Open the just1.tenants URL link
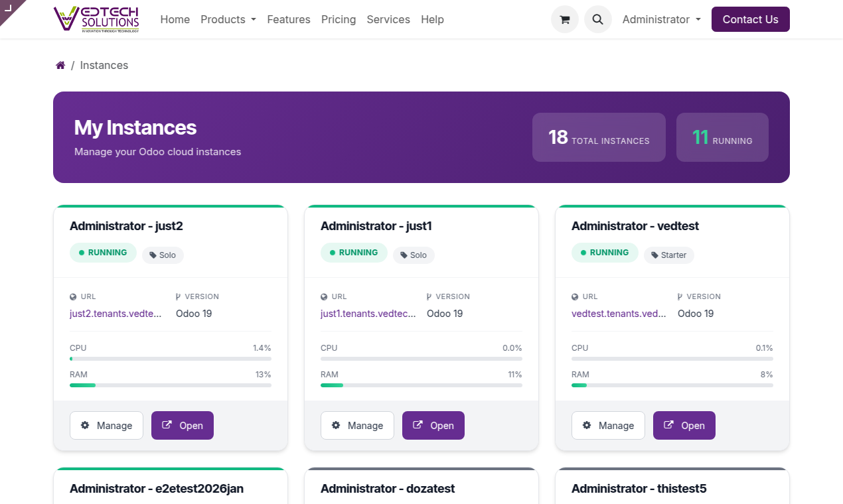Viewport: 843px width, 504px height. pyautogui.click(x=368, y=313)
